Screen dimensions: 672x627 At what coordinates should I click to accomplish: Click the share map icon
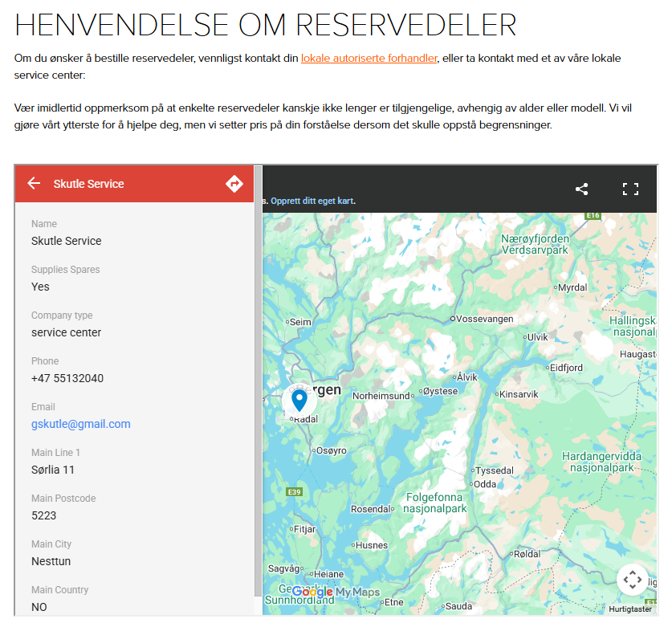582,189
